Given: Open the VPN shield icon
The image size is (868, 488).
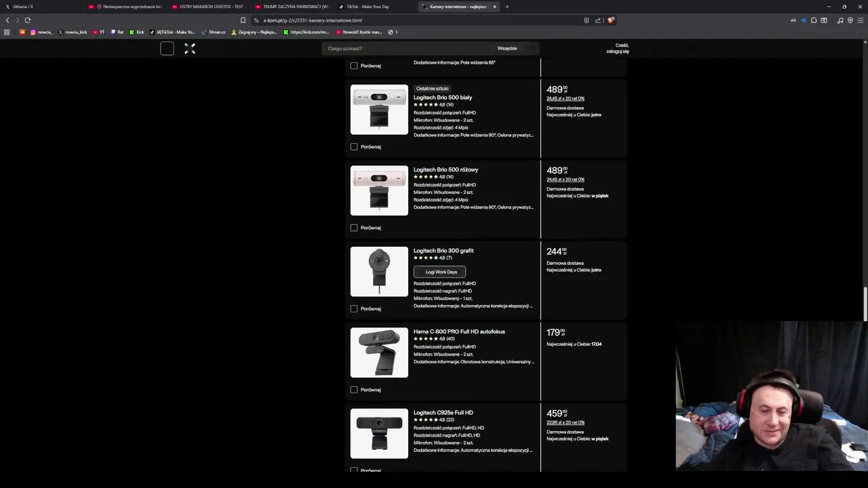Looking at the screenshot, I should coord(850,20).
